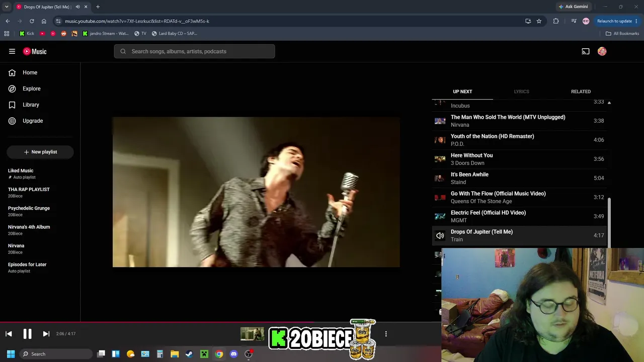Screen dimensions: 644x362
Task: Click the queue scrollbar up arrow
Action: [x=609, y=103]
